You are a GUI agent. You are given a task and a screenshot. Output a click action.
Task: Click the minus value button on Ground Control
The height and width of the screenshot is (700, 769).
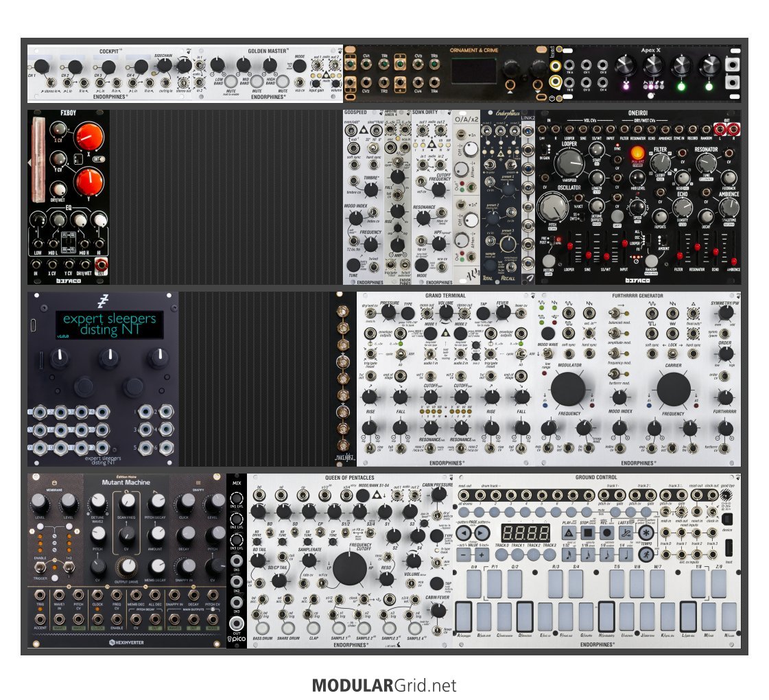point(464,555)
